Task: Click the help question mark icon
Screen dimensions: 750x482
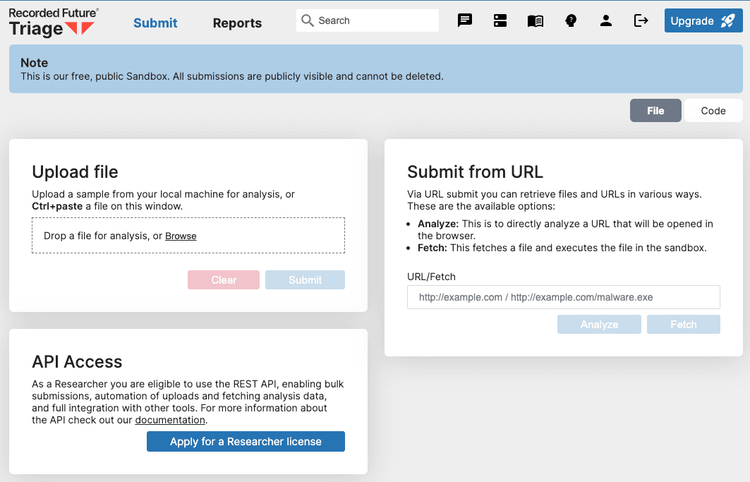Action: tap(571, 21)
